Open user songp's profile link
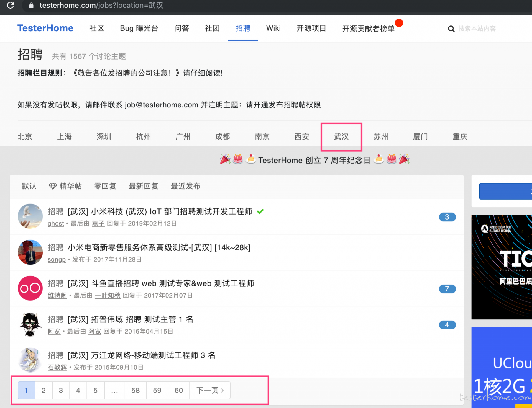532x408 pixels. (57, 259)
